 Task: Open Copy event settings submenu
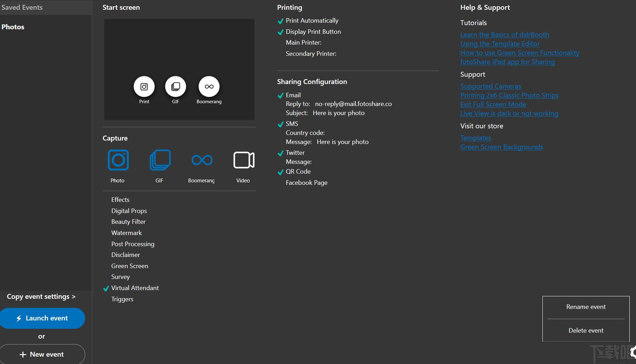[x=41, y=296]
